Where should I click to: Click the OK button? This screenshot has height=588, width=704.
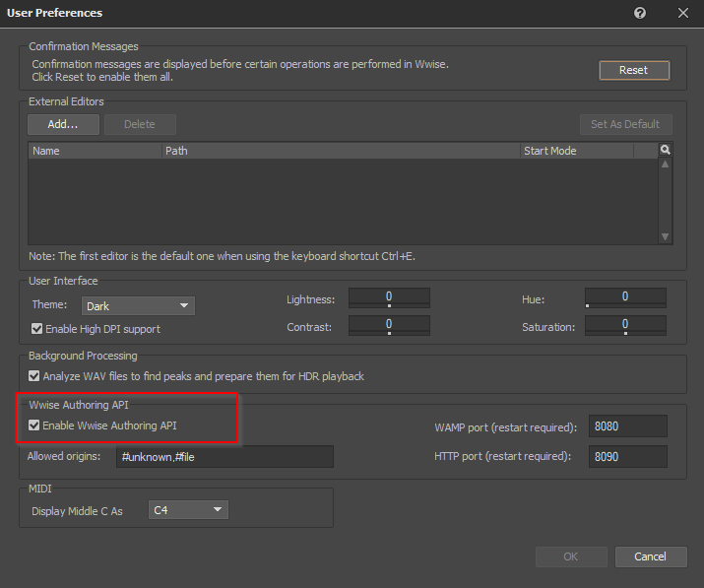click(x=571, y=557)
